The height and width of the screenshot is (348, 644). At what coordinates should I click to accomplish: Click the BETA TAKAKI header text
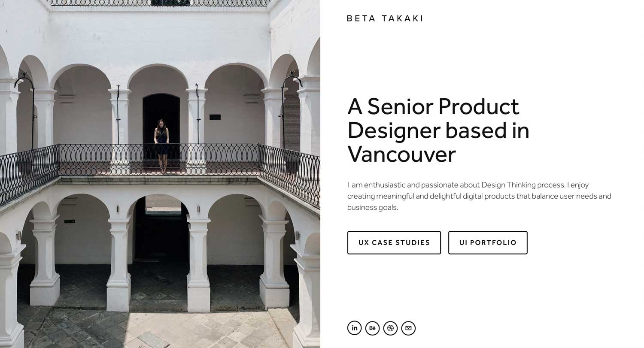tap(385, 18)
